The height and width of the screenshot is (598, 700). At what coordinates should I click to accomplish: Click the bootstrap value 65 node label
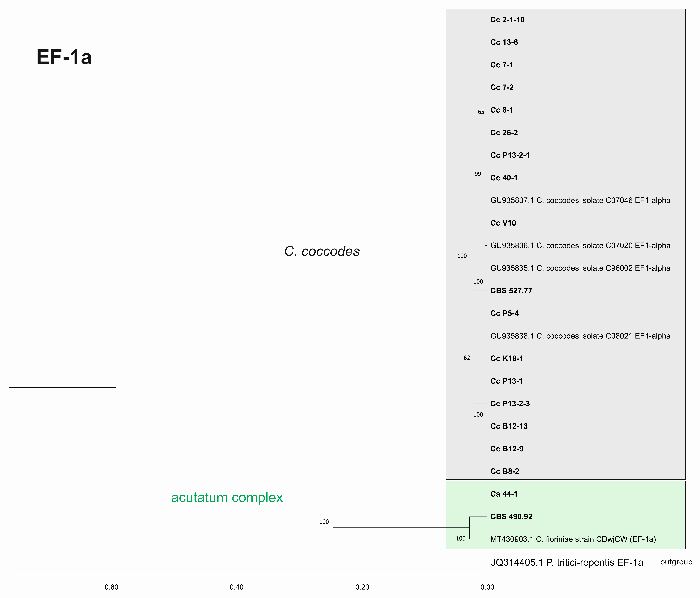tap(481, 112)
